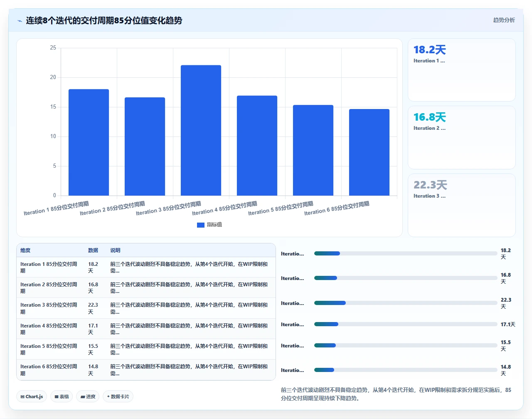Open the 16.8天 Iteration 2 data card

pyautogui.click(x=462, y=138)
